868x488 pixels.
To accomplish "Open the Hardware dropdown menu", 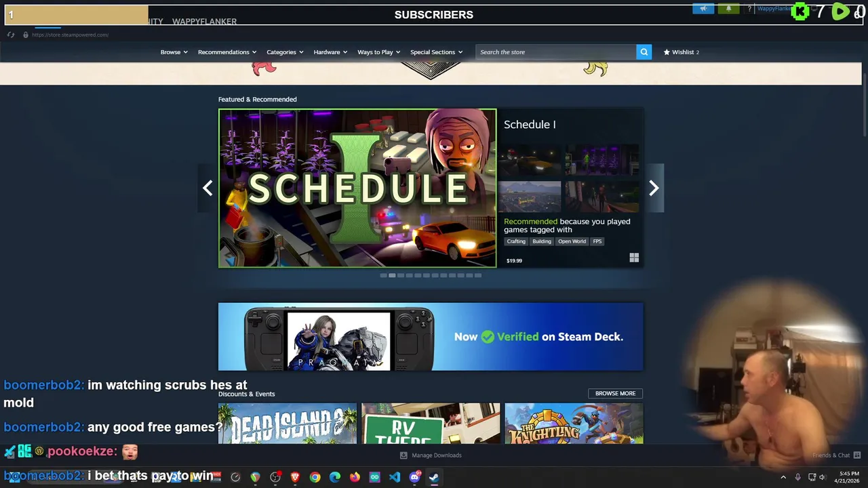I will click(x=330, y=52).
